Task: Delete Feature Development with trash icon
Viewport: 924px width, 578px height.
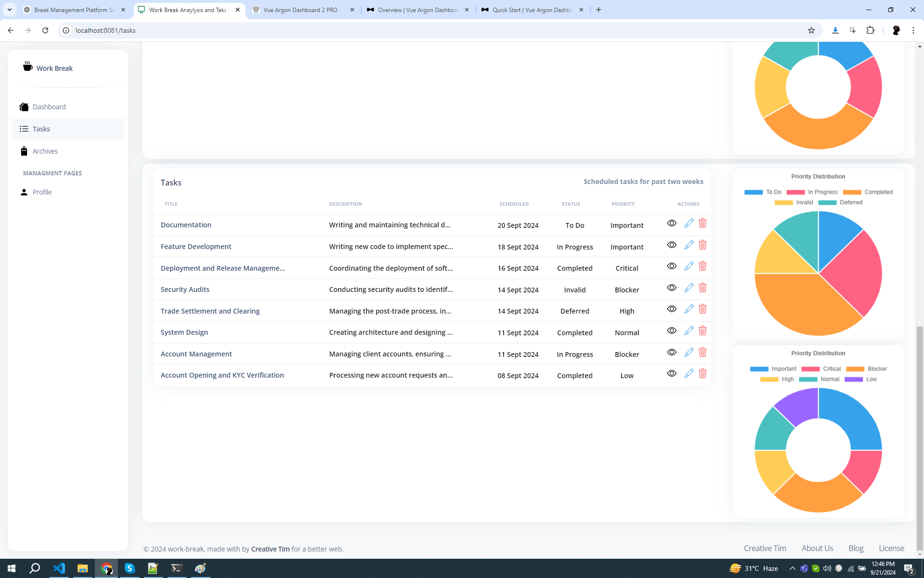Action: pos(703,245)
